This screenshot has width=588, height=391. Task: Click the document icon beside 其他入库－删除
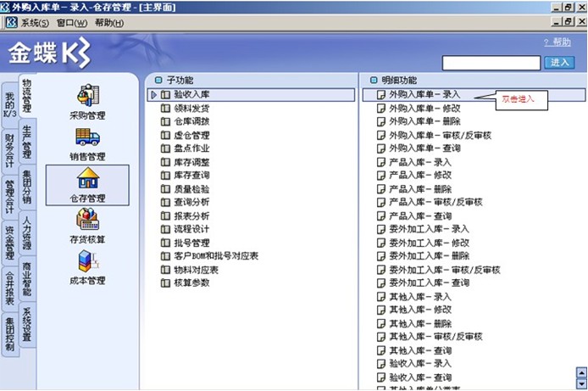(380, 323)
